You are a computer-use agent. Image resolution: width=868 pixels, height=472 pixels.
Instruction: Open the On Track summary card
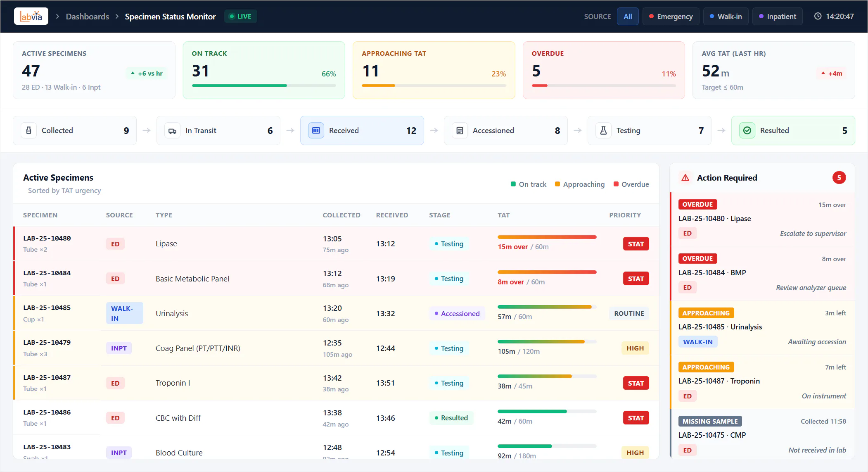coord(264,70)
